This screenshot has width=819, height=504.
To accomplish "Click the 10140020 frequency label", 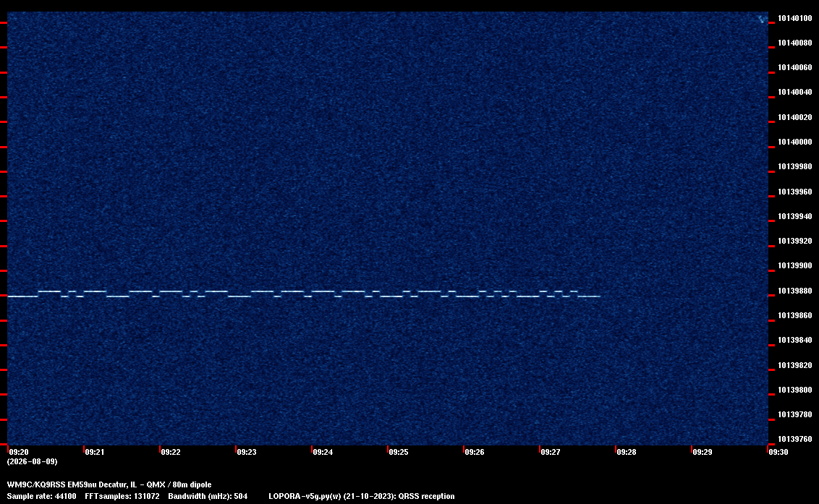I will pos(794,117).
